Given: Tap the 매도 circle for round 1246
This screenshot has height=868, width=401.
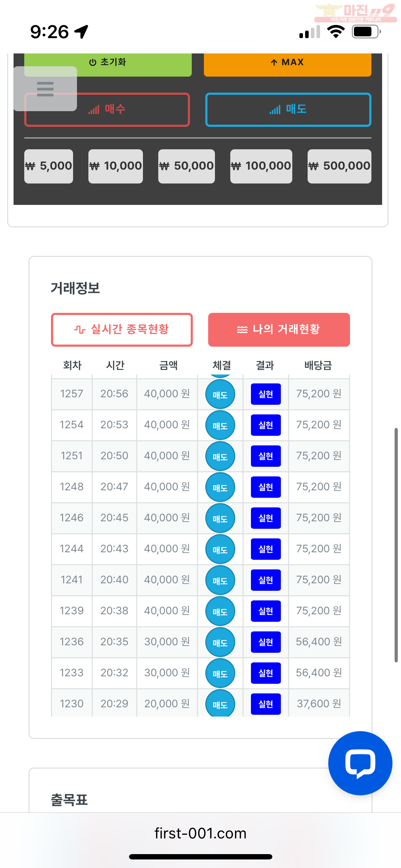Looking at the screenshot, I should point(220,518).
